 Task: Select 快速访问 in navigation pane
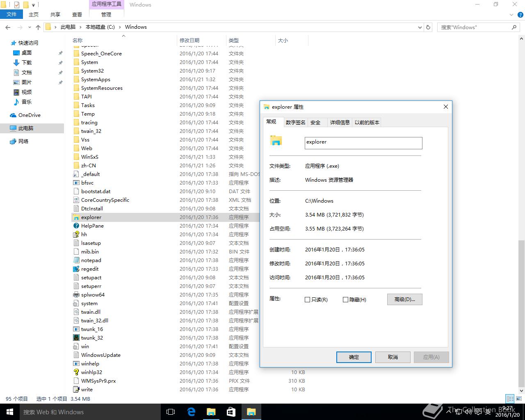[x=28, y=43]
